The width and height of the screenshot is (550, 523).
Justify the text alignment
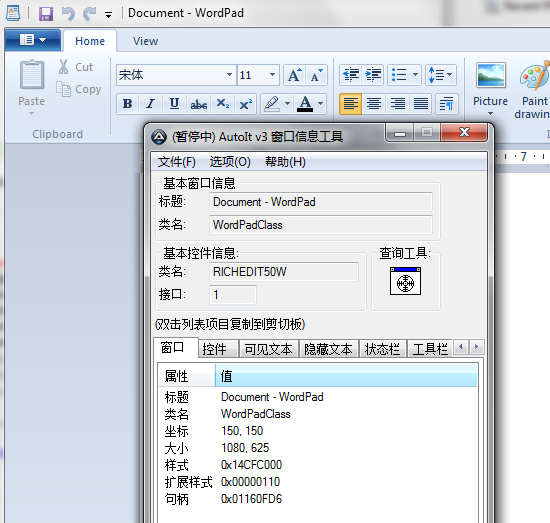421,103
